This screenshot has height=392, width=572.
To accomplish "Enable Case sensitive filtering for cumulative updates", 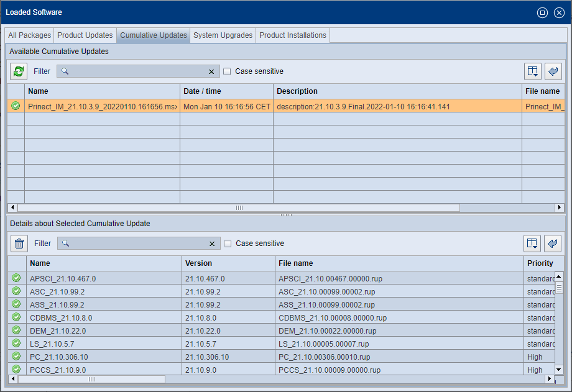I will 227,71.
